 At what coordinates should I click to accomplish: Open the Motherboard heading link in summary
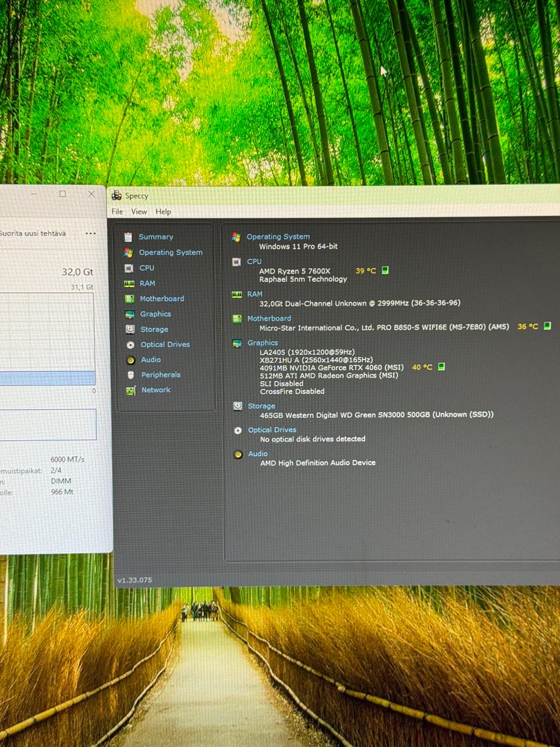(269, 319)
